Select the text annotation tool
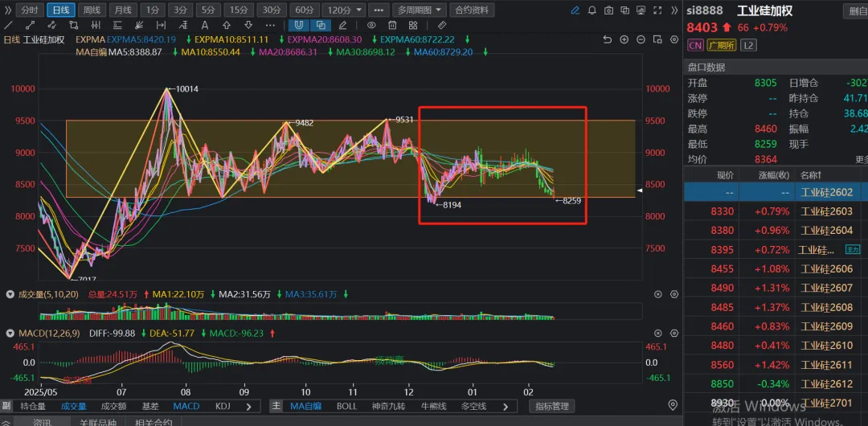The image size is (868, 426). pyautogui.click(x=205, y=25)
